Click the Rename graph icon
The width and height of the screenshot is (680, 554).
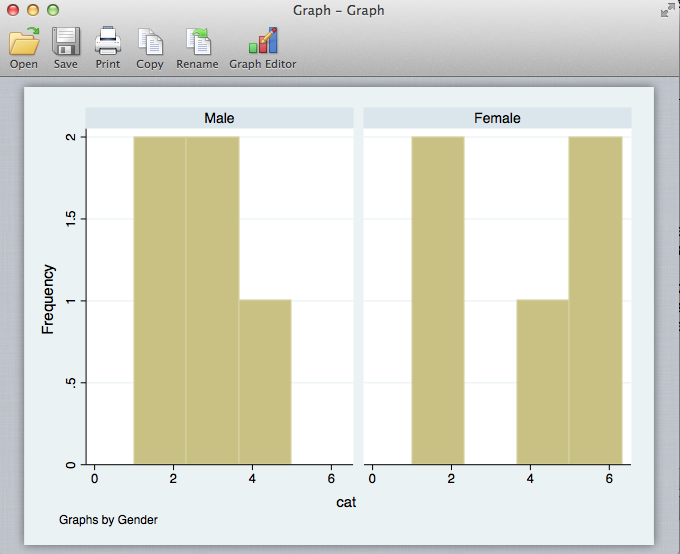[x=197, y=42]
